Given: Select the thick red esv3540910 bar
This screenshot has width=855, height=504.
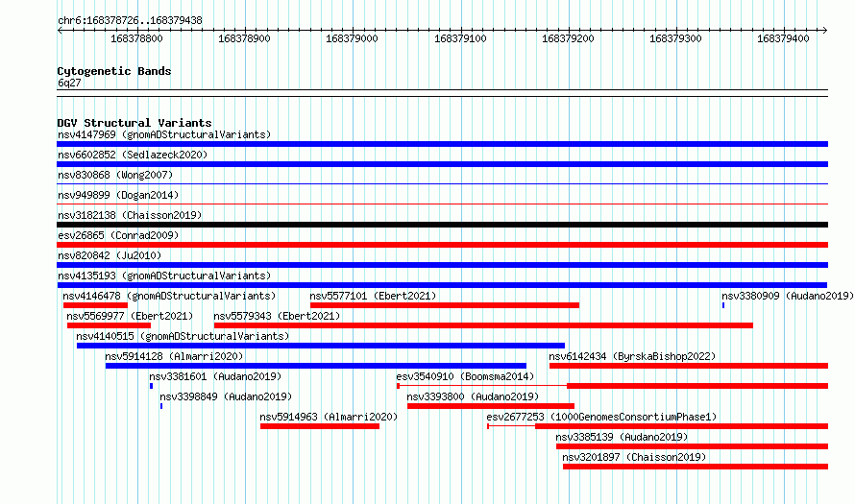Looking at the screenshot, I should [697, 386].
